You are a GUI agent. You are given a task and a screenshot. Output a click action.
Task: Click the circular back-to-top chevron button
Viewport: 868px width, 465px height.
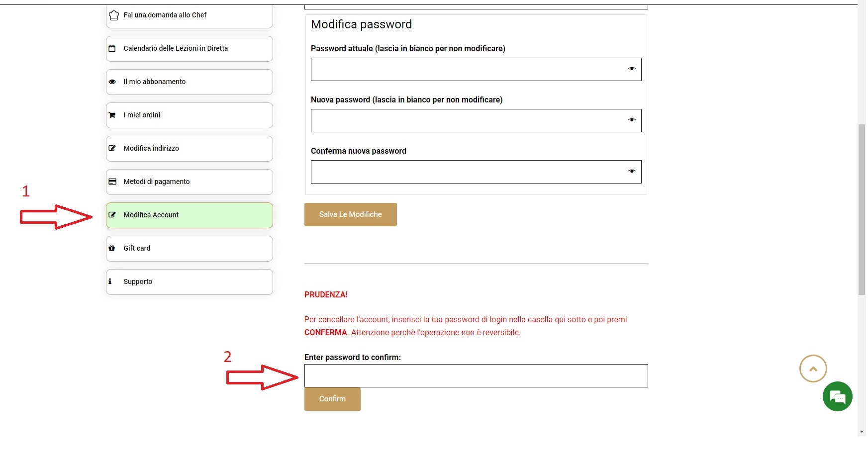(x=813, y=369)
